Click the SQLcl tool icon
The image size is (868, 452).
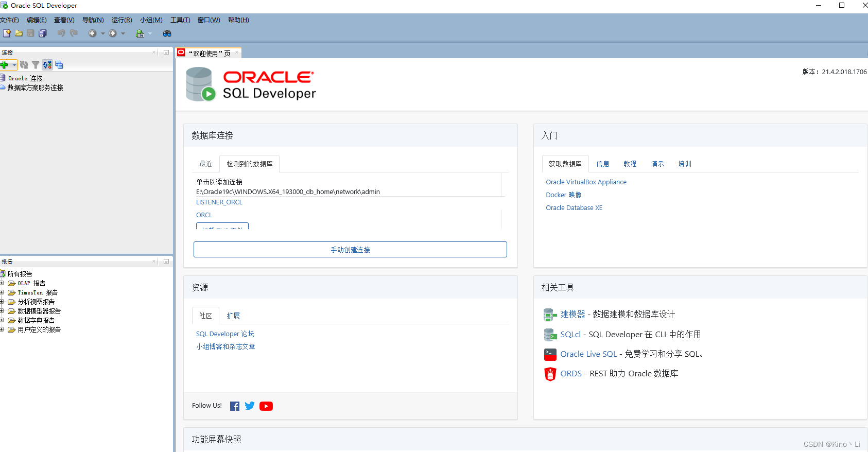pyautogui.click(x=550, y=335)
